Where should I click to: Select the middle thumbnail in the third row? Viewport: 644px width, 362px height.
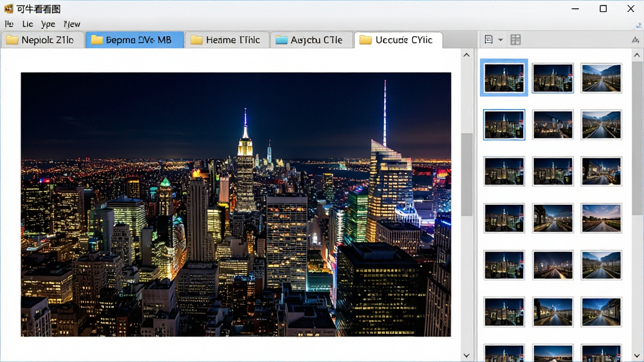(x=553, y=171)
